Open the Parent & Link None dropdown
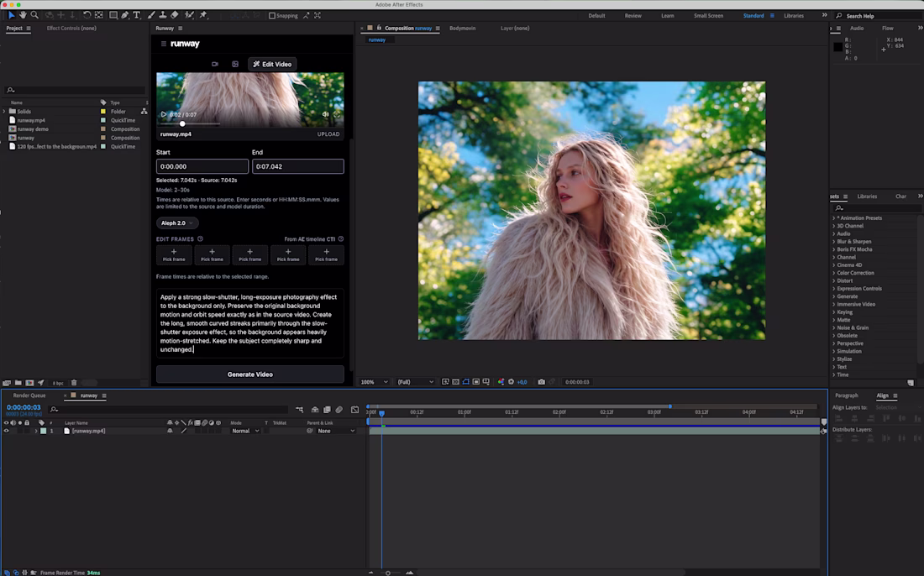924x576 pixels. [x=337, y=431]
